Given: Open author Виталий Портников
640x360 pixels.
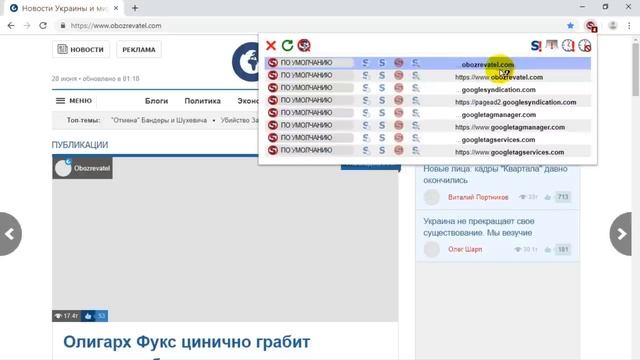Looking at the screenshot, I should (478, 197).
